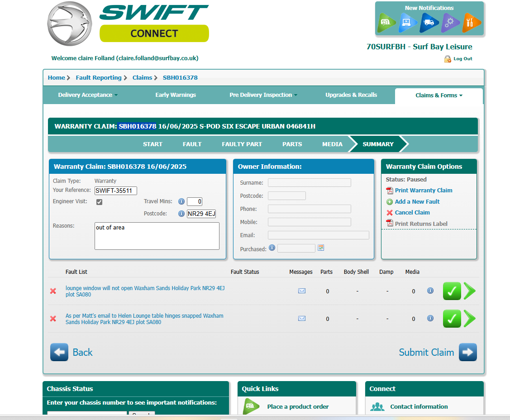Open the tools wrench notification icon

coord(472,23)
